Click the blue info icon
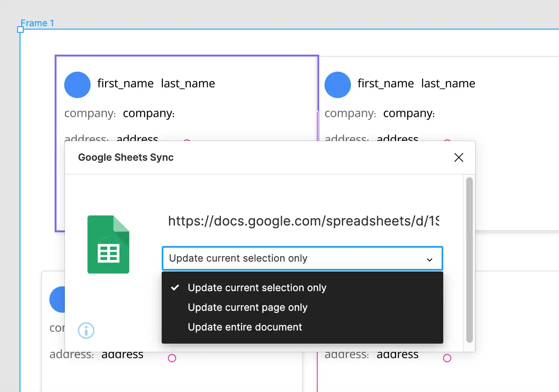Screen dimensions: 559x392 [86, 330]
